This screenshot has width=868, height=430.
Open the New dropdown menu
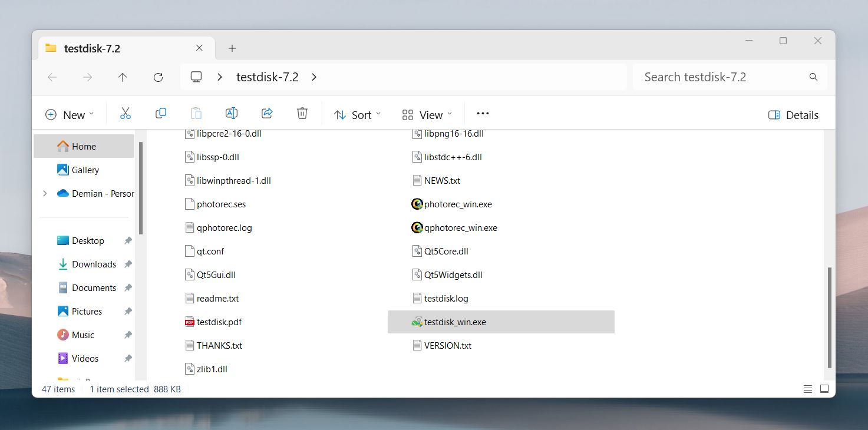click(70, 115)
